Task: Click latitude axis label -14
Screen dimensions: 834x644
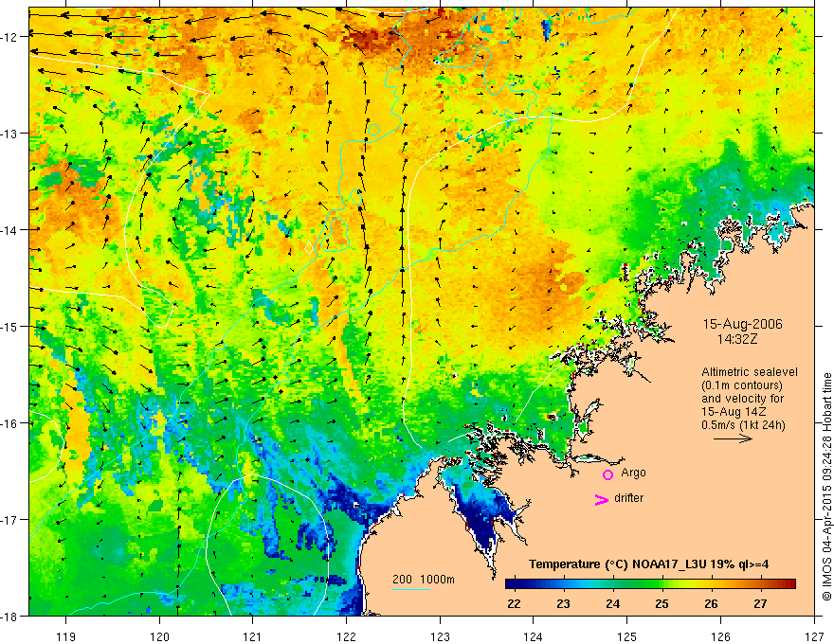Action: (x=9, y=230)
